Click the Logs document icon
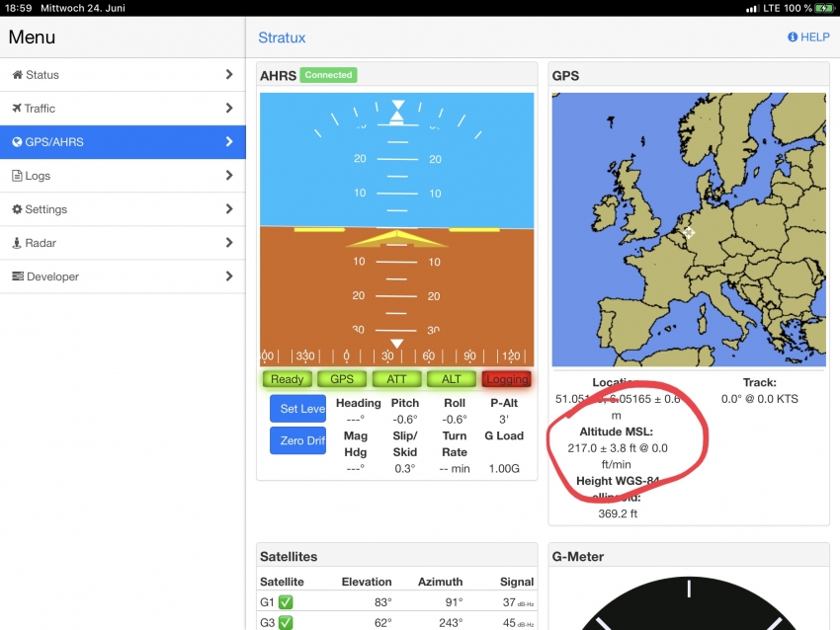 coord(17,176)
